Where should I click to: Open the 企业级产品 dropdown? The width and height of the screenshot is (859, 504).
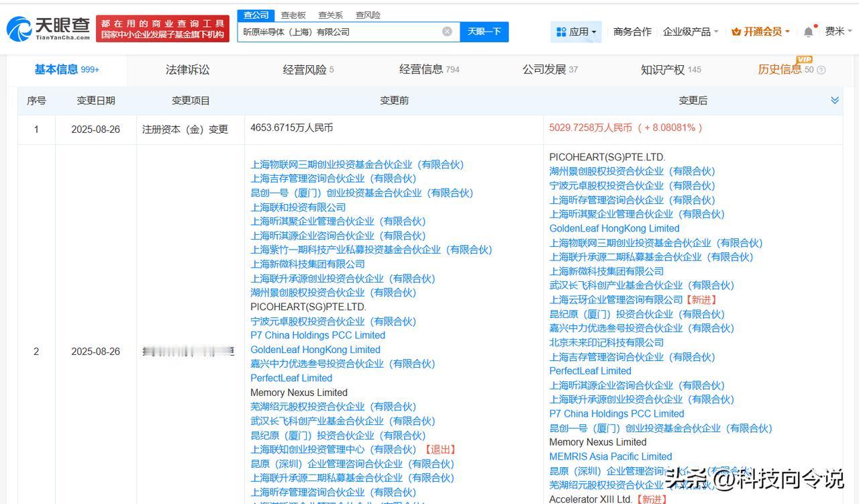691,32
